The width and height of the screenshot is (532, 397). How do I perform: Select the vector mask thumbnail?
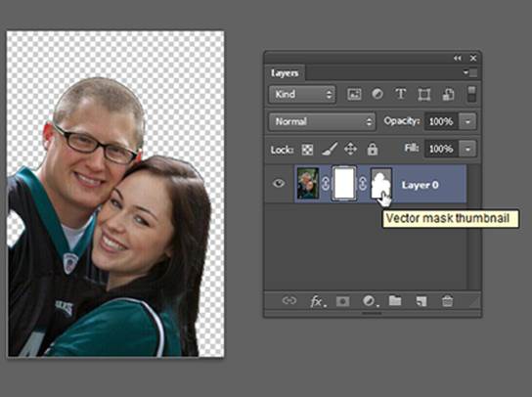[x=381, y=183]
